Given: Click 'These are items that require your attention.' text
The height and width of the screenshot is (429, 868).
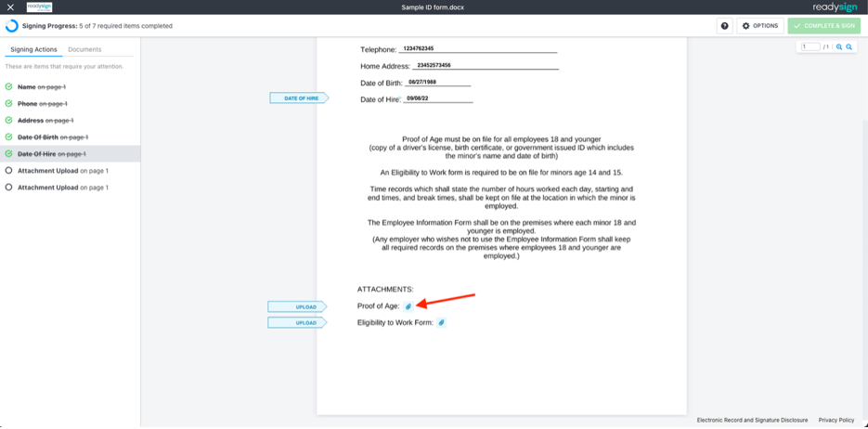Looking at the screenshot, I should tap(64, 67).
